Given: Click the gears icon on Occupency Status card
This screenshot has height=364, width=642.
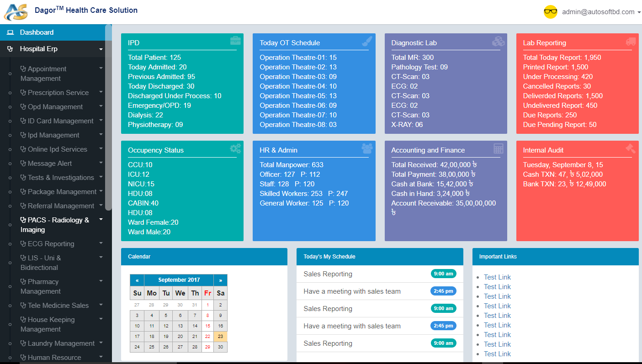Looking at the screenshot, I should click(x=235, y=148).
